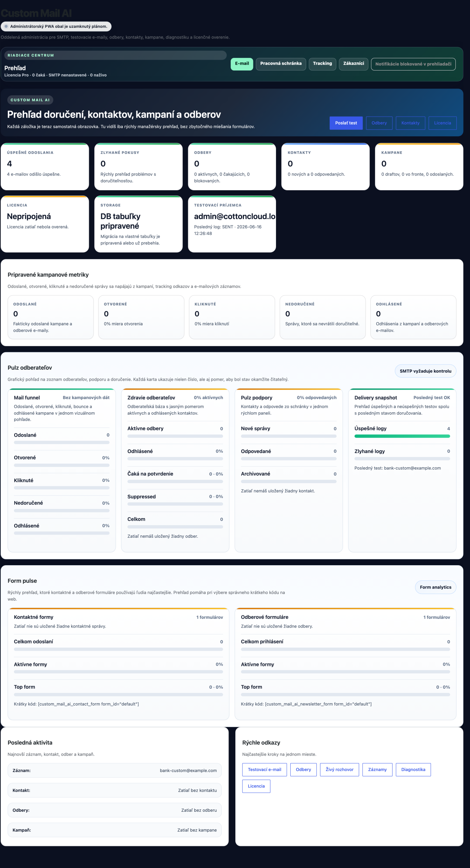The height and width of the screenshot is (868, 470).
Task: Click the Testovací príjemca card
Action: 232,224
